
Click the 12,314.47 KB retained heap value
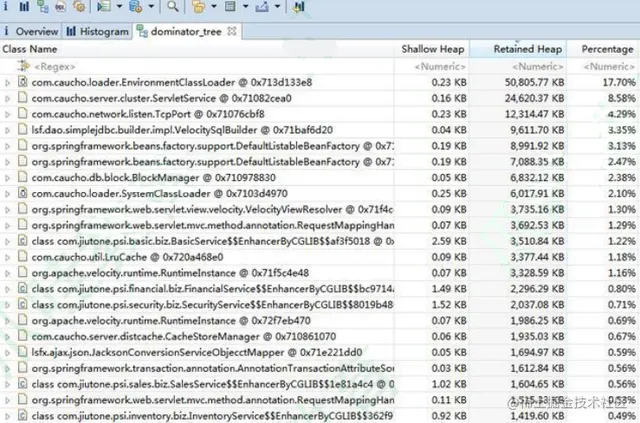(534, 114)
